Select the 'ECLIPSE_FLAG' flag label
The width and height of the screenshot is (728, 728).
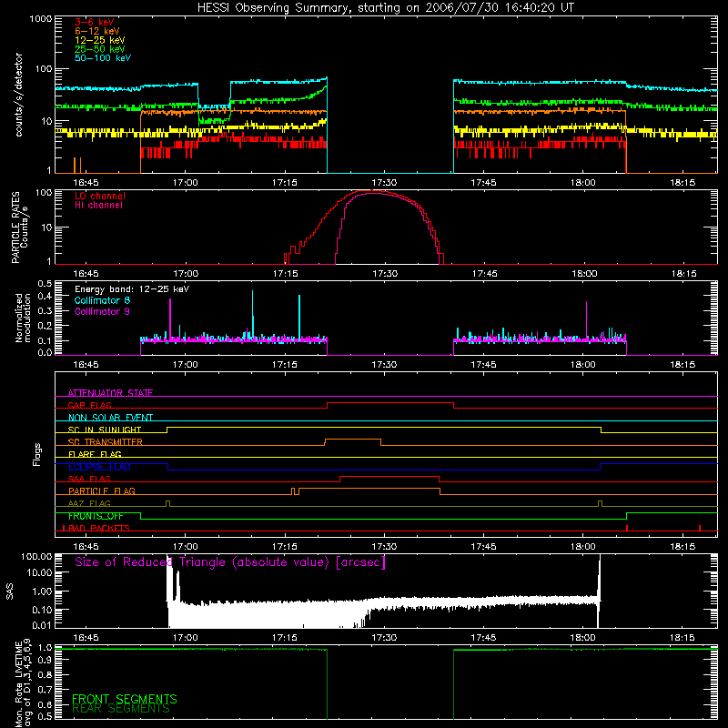tap(99, 467)
